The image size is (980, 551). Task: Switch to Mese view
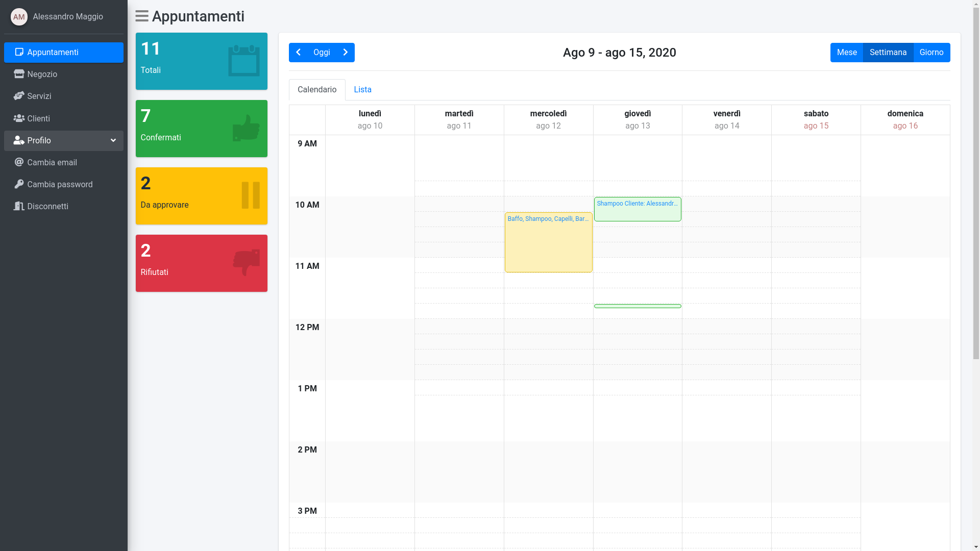coord(847,53)
